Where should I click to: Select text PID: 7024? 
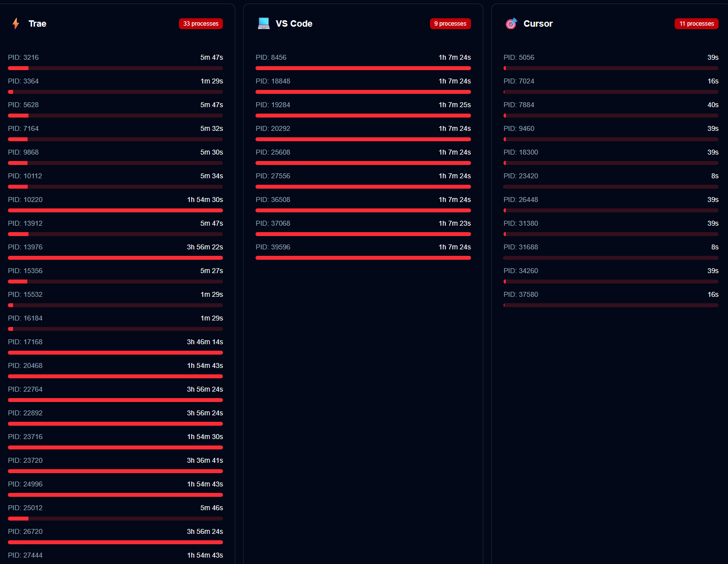pyautogui.click(x=519, y=81)
